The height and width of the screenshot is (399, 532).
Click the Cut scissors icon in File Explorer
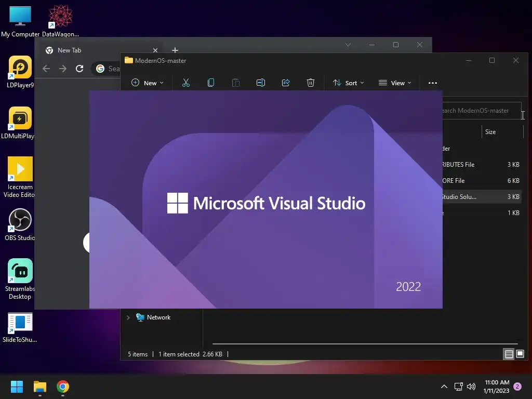coord(186,83)
